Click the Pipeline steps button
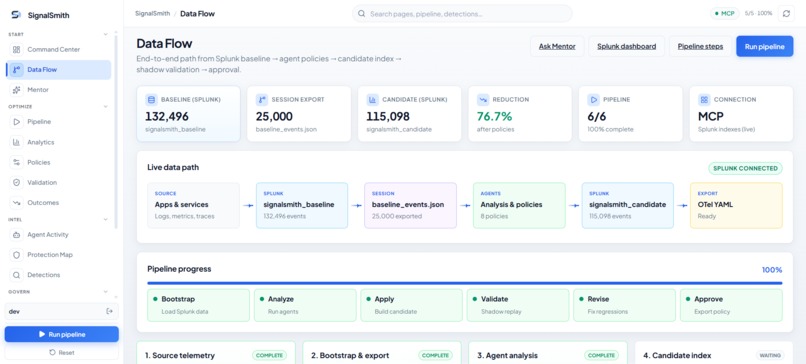The height and width of the screenshot is (364, 806). pos(700,46)
